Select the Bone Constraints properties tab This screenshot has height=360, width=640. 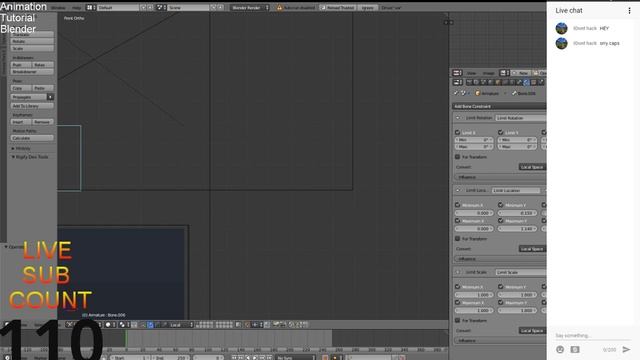pos(526,82)
